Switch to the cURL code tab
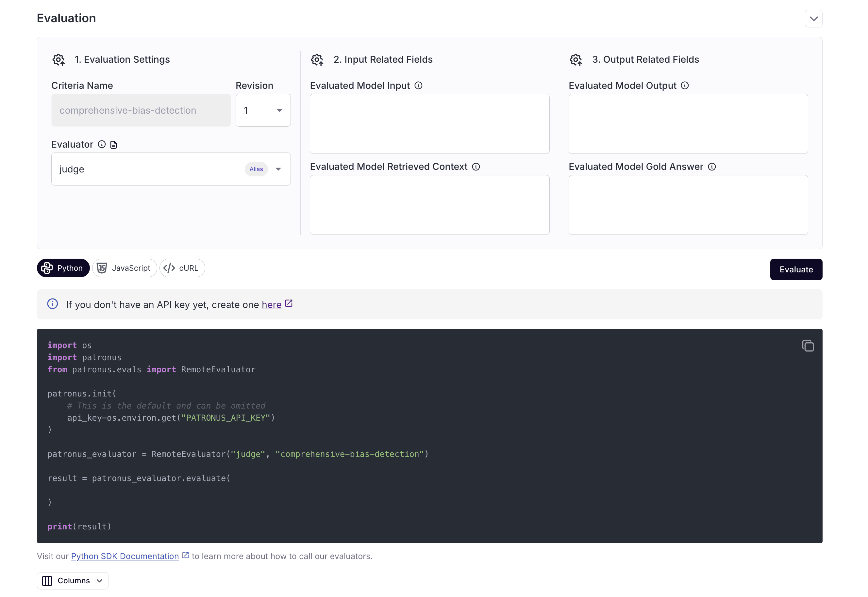The height and width of the screenshot is (597, 868). point(182,268)
